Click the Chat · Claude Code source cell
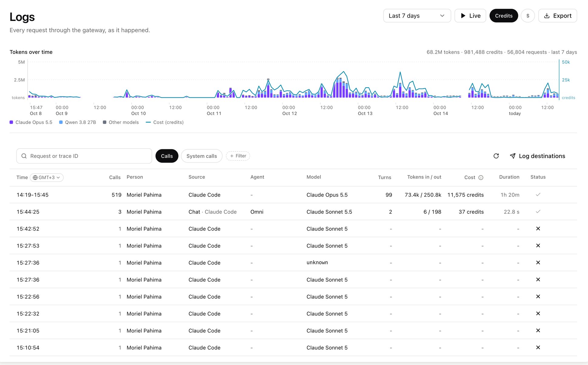The height and width of the screenshot is (365, 588). click(x=212, y=212)
